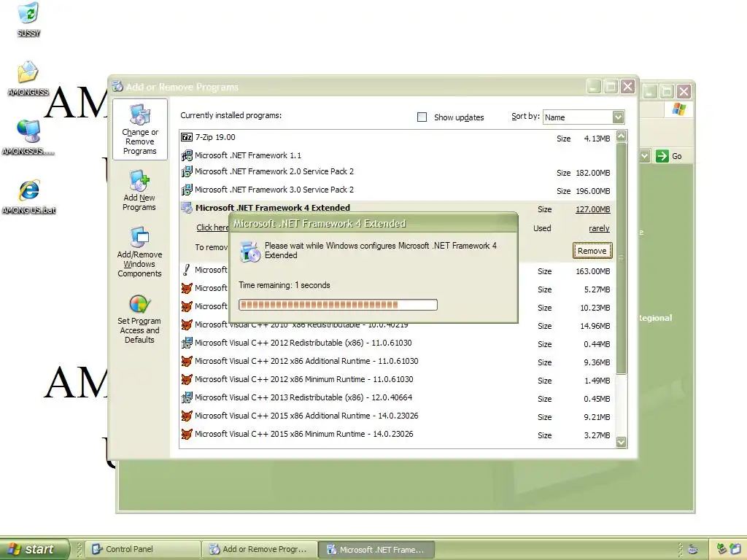Viewport: 747px width, 560px height.
Task: Toggle the Show updates checkbox
Action: 422,117
